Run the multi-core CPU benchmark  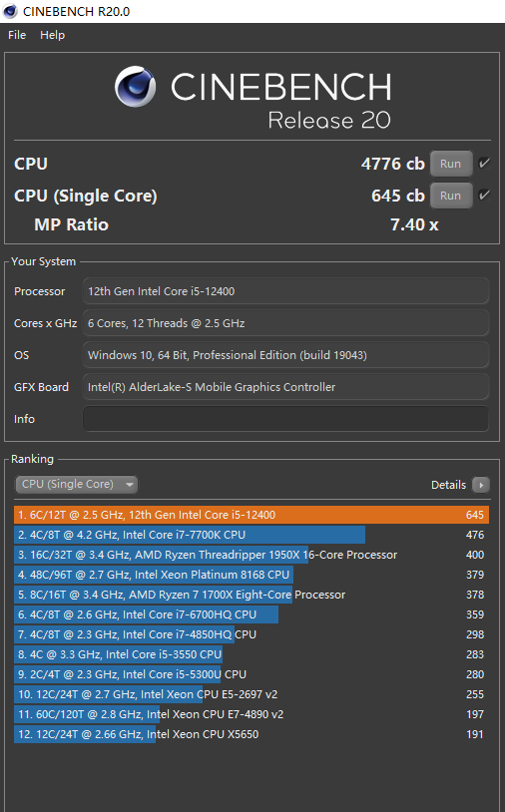(x=451, y=164)
